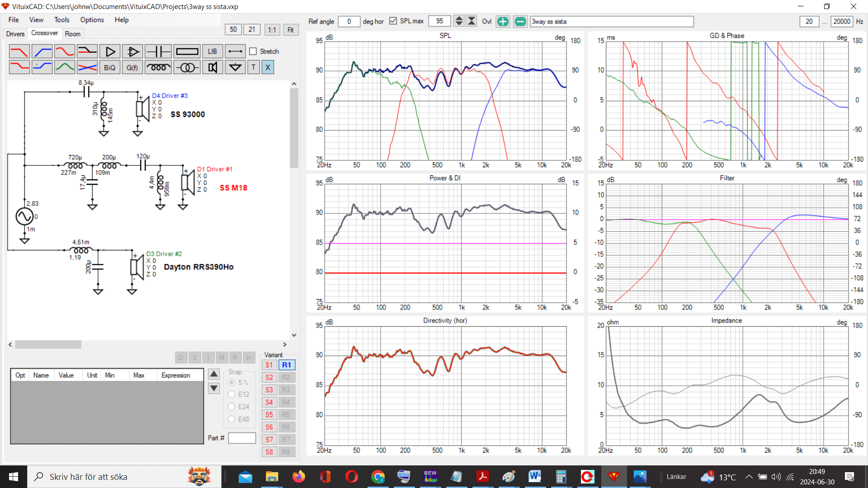
Task: Activate variant S2
Action: [269, 377]
